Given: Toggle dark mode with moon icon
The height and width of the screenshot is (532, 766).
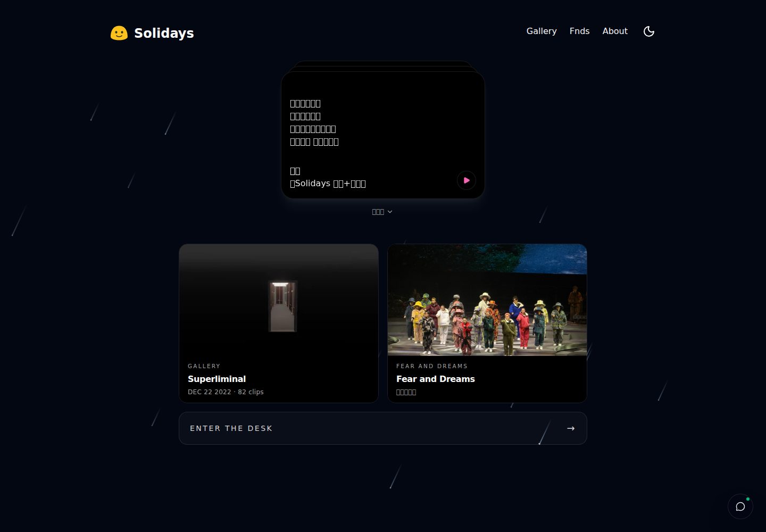Looking at the screenshot, I should coord(649,31).
